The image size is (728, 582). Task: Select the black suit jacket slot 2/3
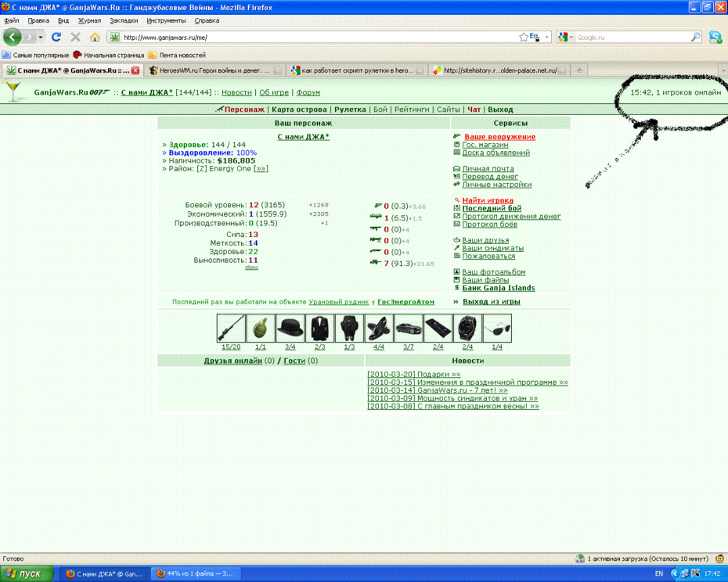(x=319, y=328)
